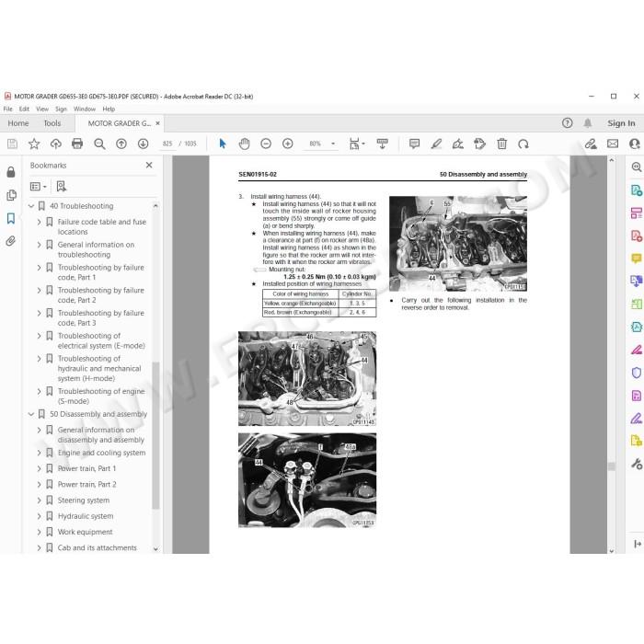Close the MOTOR GRADER document tab
The image size is (644, 644).
pos(157,123)
